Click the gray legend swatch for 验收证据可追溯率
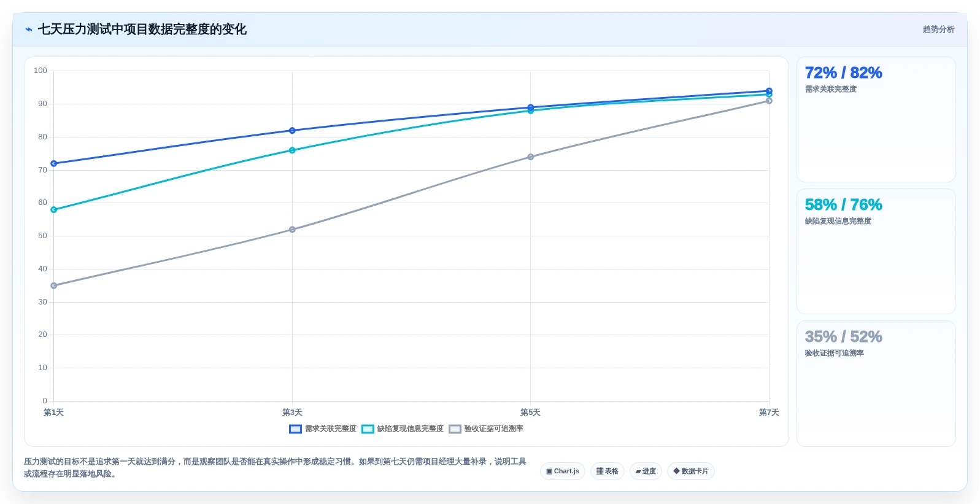 455,429
